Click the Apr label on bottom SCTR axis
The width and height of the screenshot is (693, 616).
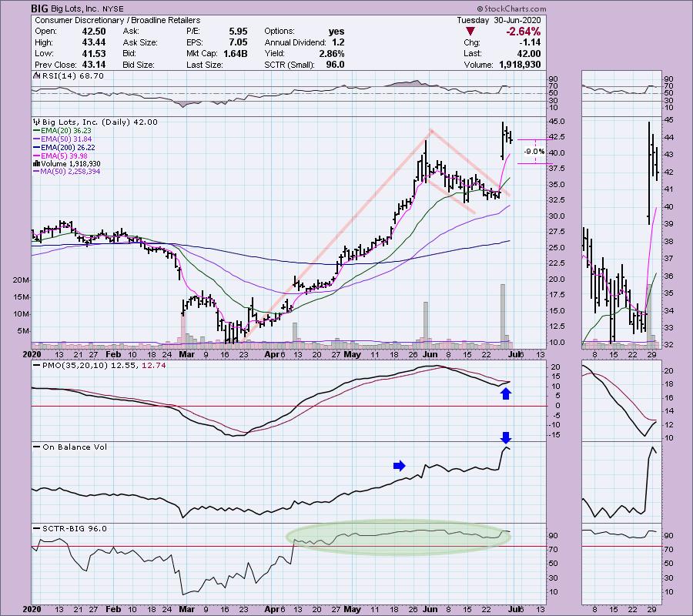(271, 609)
